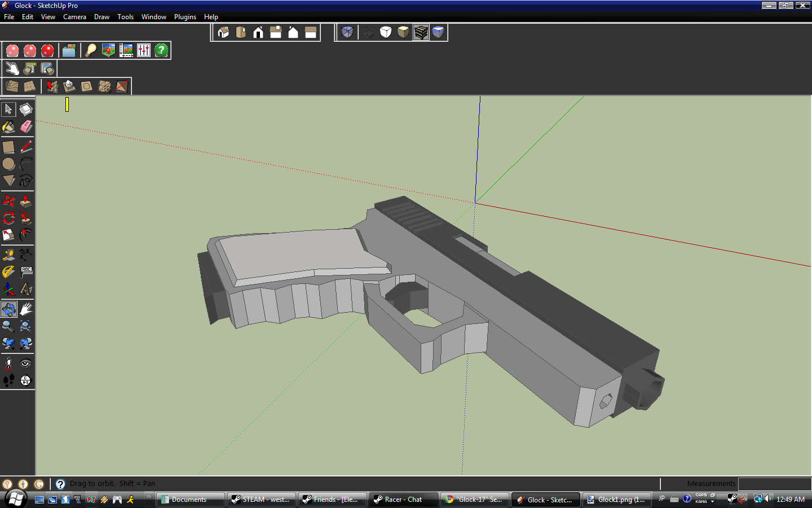Select the Line pencil tool
812x508 pixels.
click(x=26, y=147)
